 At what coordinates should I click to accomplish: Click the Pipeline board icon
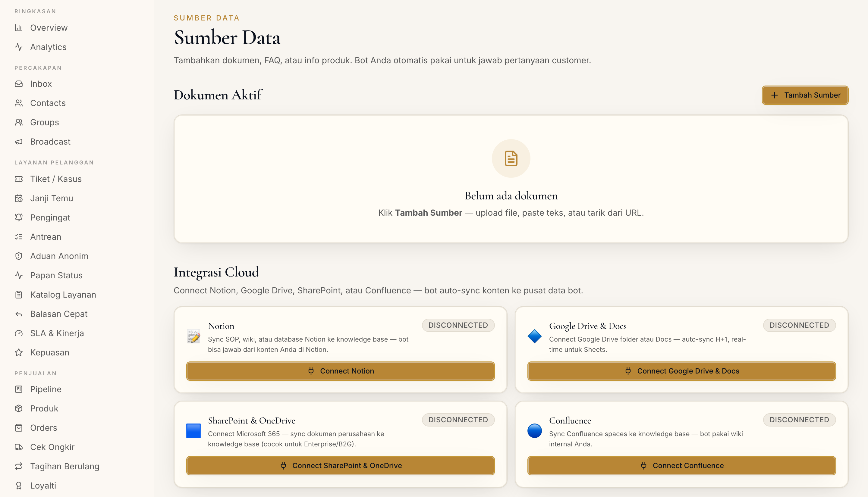coord(19,389)
